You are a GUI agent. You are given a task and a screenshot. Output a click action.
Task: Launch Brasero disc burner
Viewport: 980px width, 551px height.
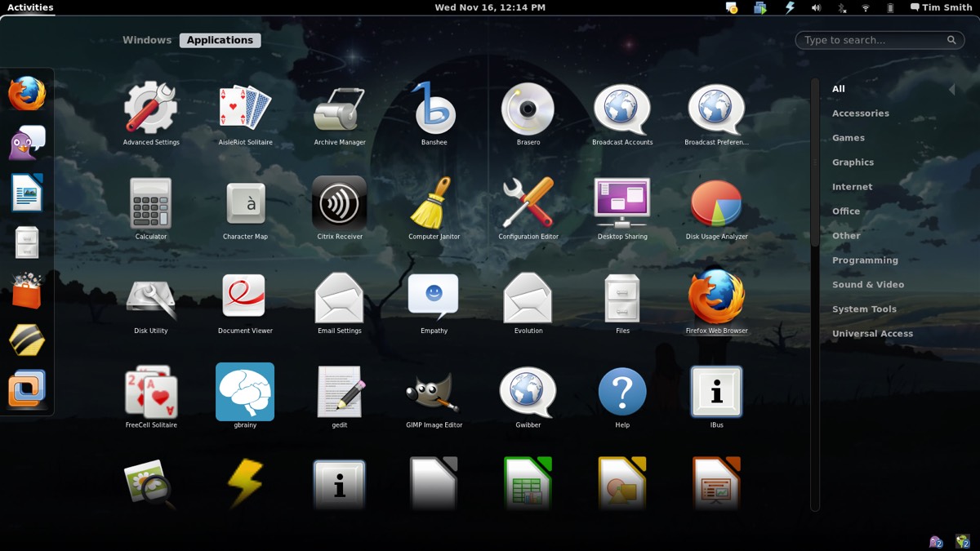[x=528, y=110]
